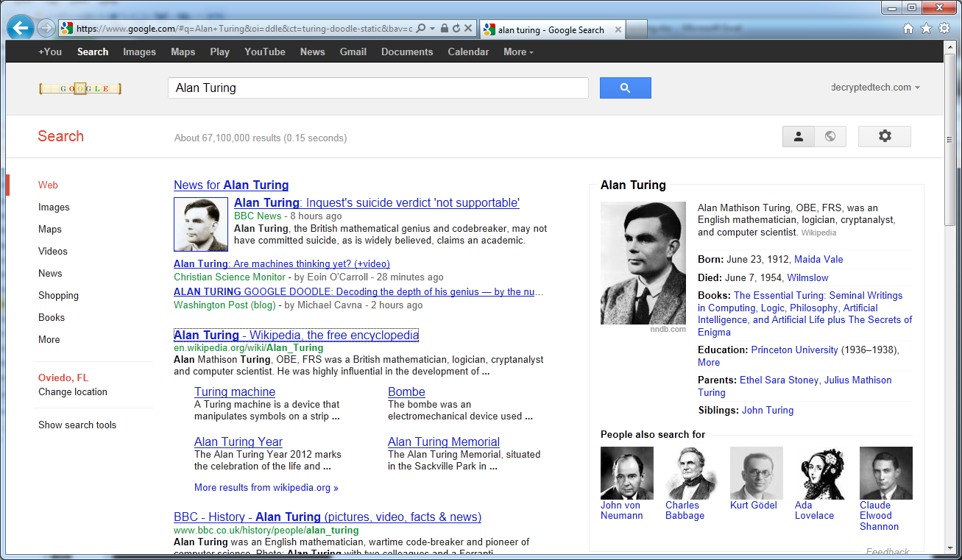962x560 pixels.
Task: Open browser Tools gear icon
Action: [x=944, y=28]
